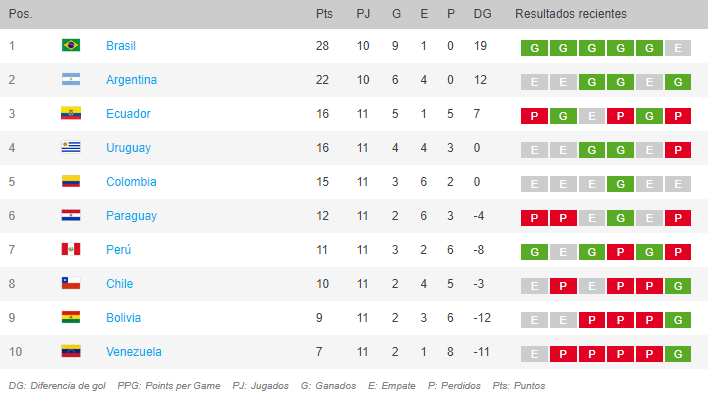Click Ecuador's first red P result badge
The height and width of the screenshot is (404, 708).
coord(534,116)
